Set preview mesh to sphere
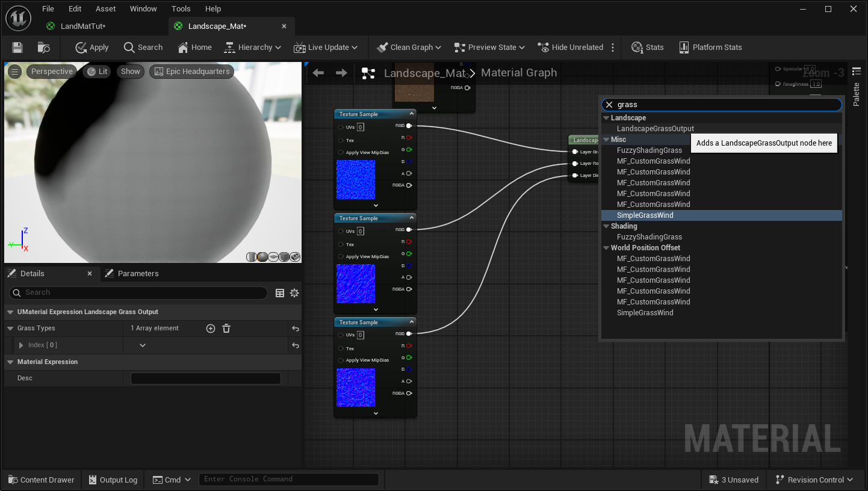Viewport: 868px width, 491px height. click(x=262, y=257)
